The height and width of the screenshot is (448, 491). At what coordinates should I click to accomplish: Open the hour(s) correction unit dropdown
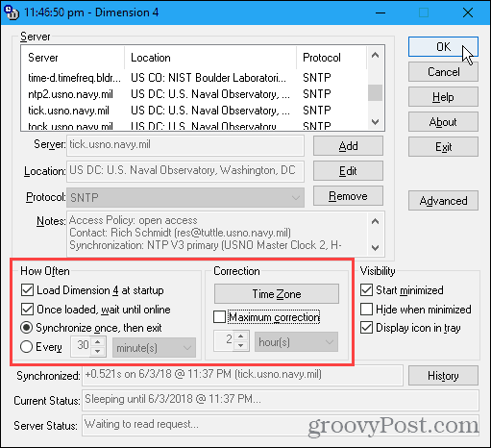pyautogui.click(x=296, y=342)
